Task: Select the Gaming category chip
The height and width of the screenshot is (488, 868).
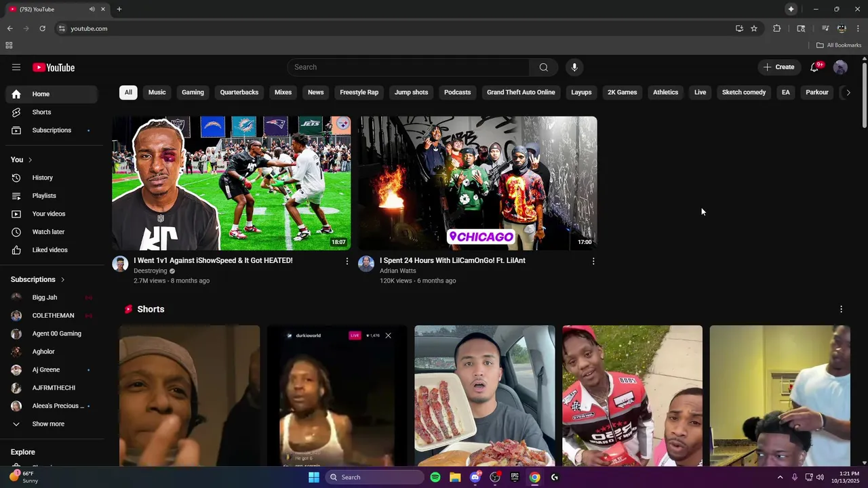Action: click(x=193, y=92)
